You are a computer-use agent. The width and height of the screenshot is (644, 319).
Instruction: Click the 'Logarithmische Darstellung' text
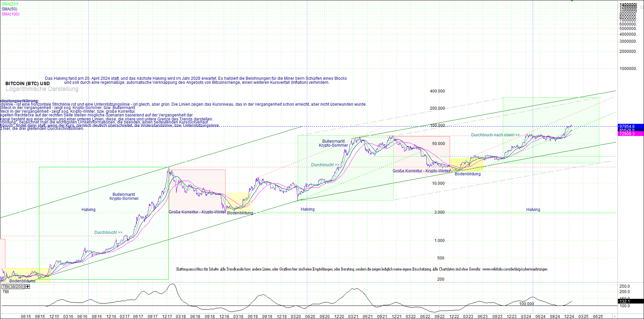pos(42,89)
